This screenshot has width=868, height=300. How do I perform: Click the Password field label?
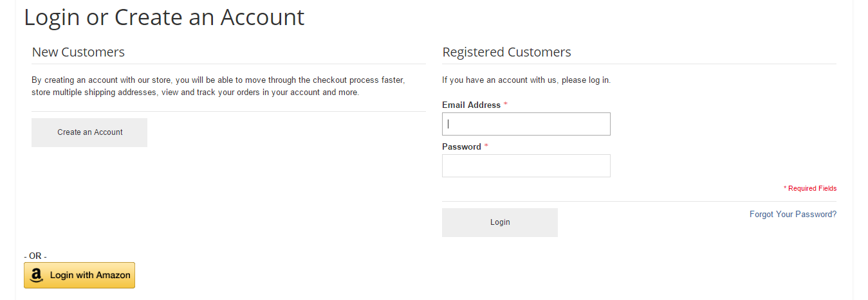pos(461,147)
